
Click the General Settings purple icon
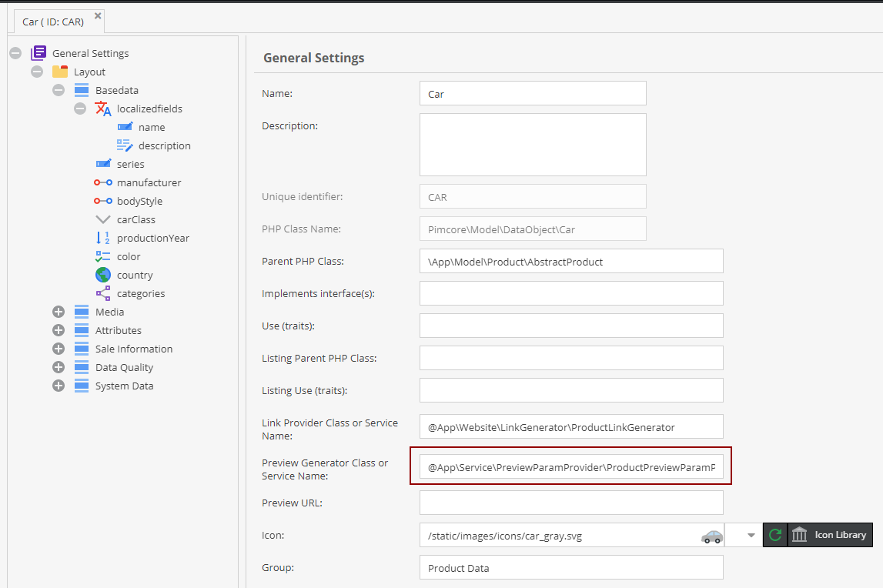(38, 53)
